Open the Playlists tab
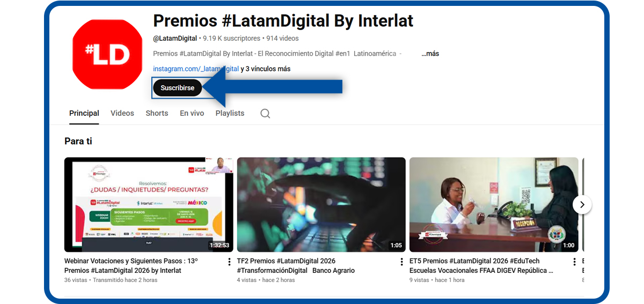Screen dimensions: 644x304 230,113
